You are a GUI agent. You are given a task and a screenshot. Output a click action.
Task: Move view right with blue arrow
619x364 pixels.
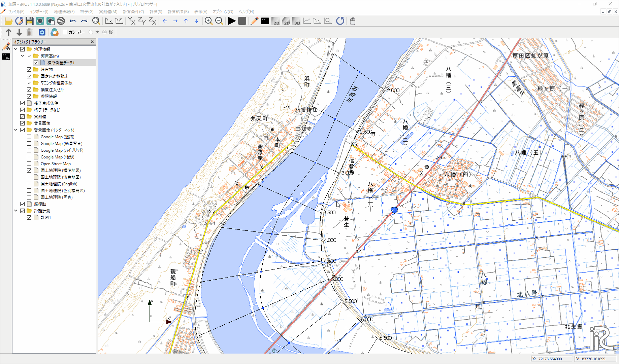coord(175,21)
